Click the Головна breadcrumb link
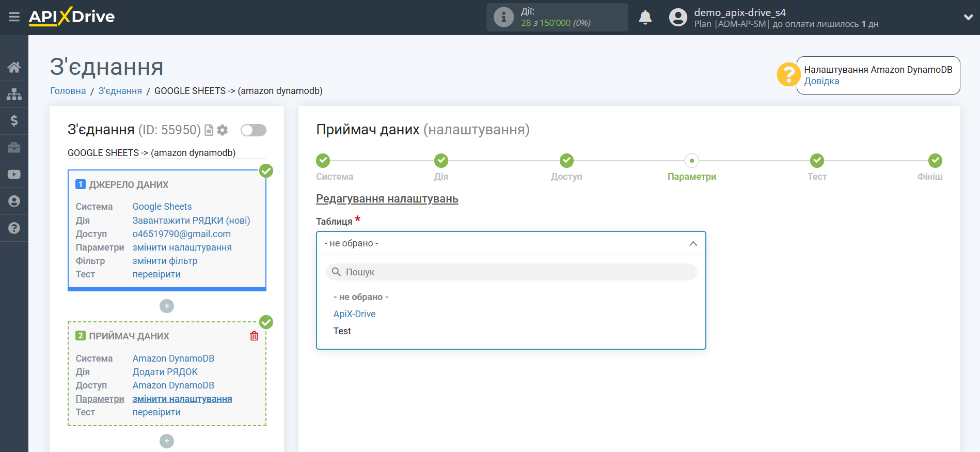The width and height of the screenshot is (980, 452). [68, 91]
